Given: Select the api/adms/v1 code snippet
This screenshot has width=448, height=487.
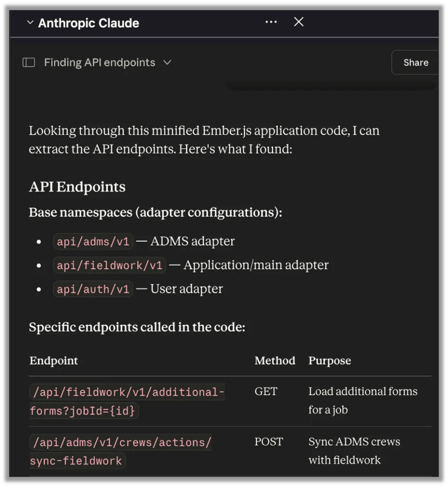Looking at the screenshot, I should tap(93, 241).
